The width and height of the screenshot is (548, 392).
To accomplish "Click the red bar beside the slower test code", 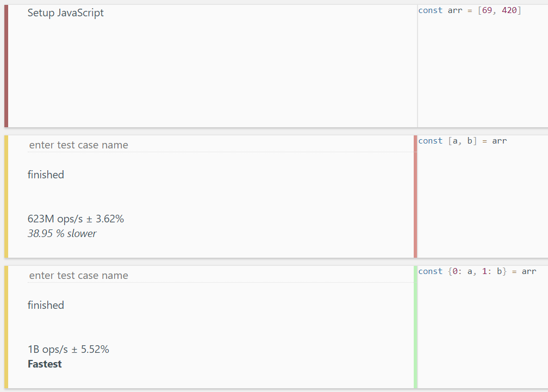I will tap(415, 196).
